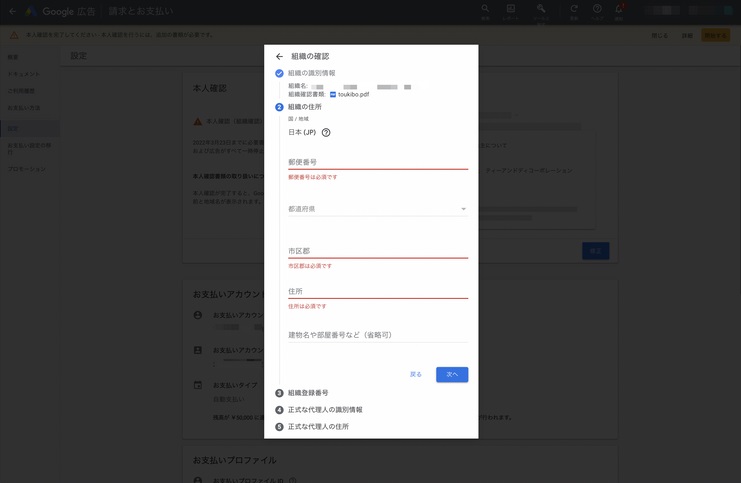Click into the 市区郡 city field

tap(377, 251)
